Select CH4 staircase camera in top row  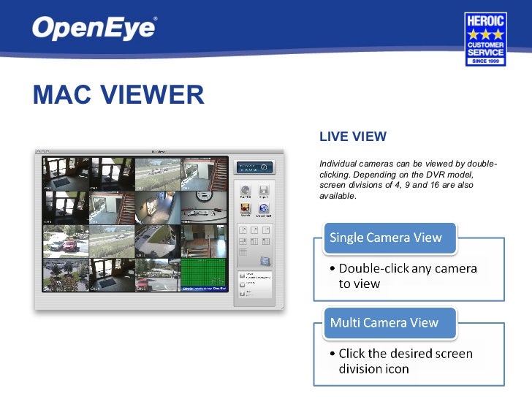[204, 174]
